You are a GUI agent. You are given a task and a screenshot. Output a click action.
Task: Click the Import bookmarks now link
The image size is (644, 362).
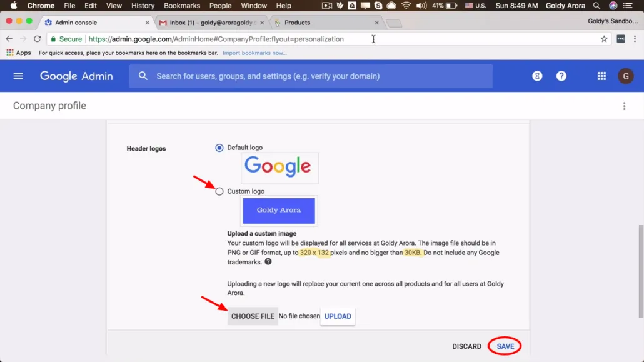(x=254, y=53)
